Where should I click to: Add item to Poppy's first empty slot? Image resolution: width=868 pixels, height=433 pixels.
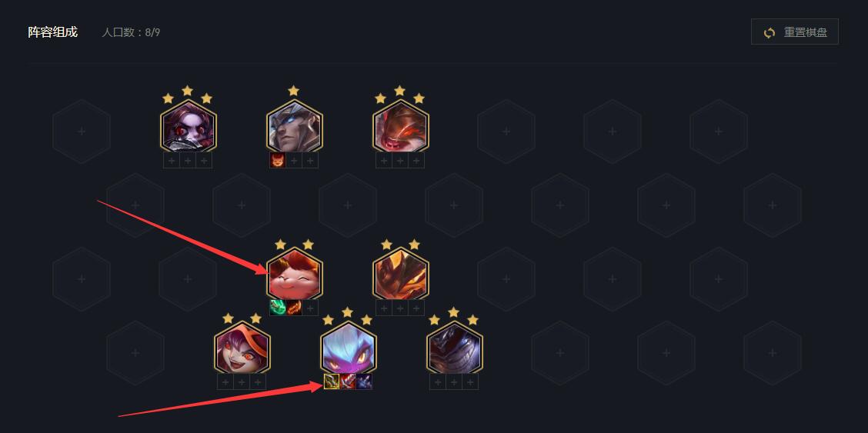pyautogui.click(x=172, y=161)
